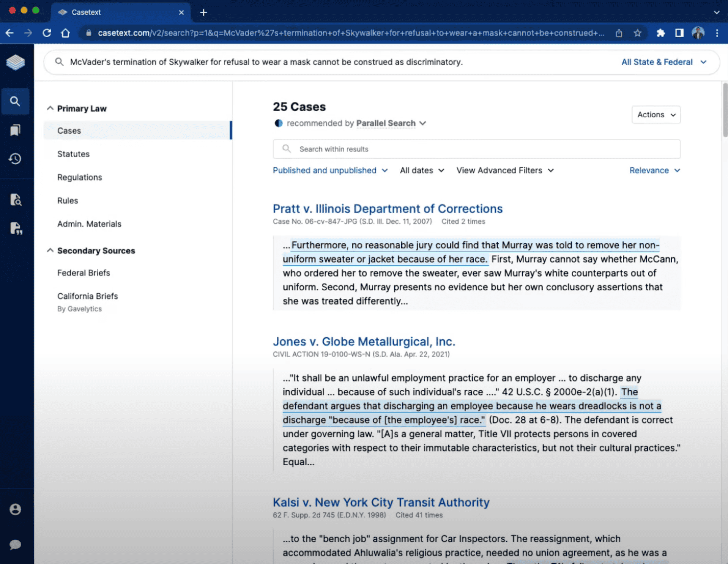The width and height of the screenshot is (728, 564).
Task: Click 'By Gavelytics' label
Action: (79, 309)
